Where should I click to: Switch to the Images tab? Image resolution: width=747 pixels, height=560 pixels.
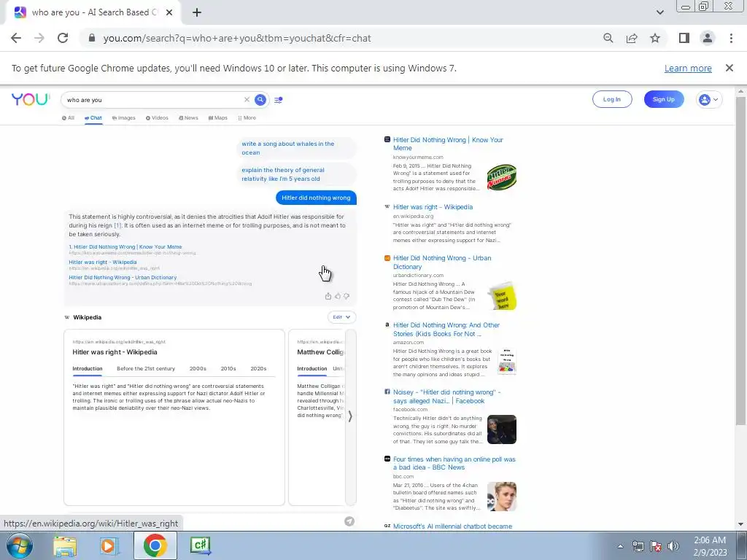(x=124, y=117)
